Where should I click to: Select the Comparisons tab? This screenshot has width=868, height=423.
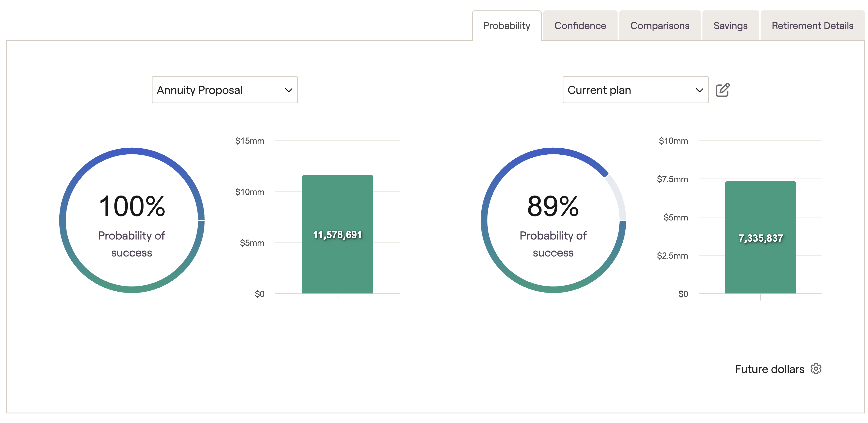660,26
